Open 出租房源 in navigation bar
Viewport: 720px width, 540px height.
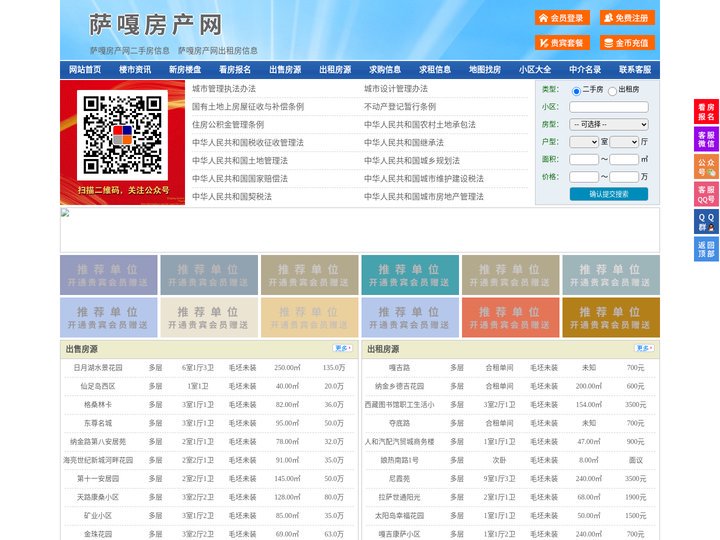point(335,70)
